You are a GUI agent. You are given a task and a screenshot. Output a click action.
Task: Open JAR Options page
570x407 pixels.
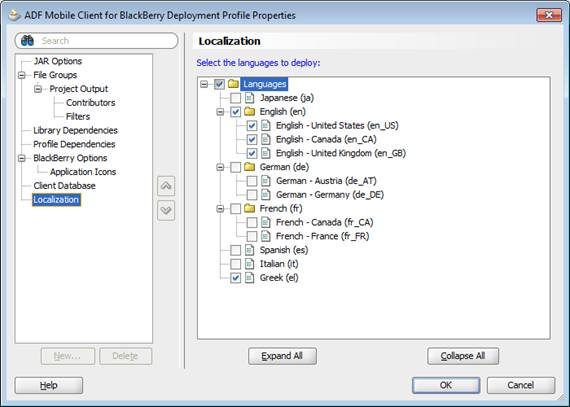click(x=58, y=61)
